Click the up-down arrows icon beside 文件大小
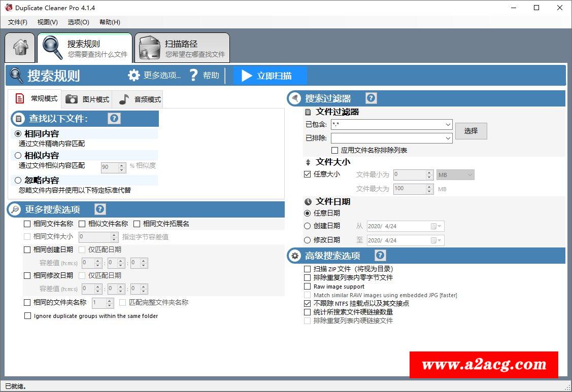This screenshot has height=392, width=572. point(308,162)
